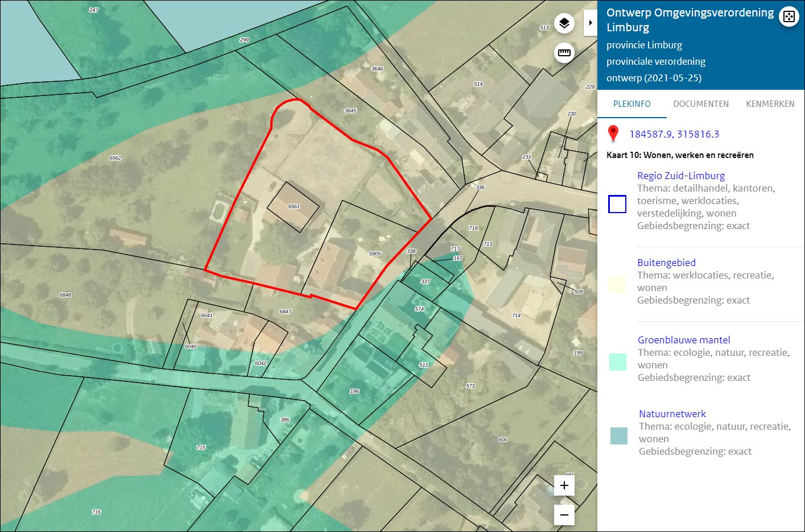Click parcel label 299 on the map
The image size is (805, 532).
tap(244, 40)
